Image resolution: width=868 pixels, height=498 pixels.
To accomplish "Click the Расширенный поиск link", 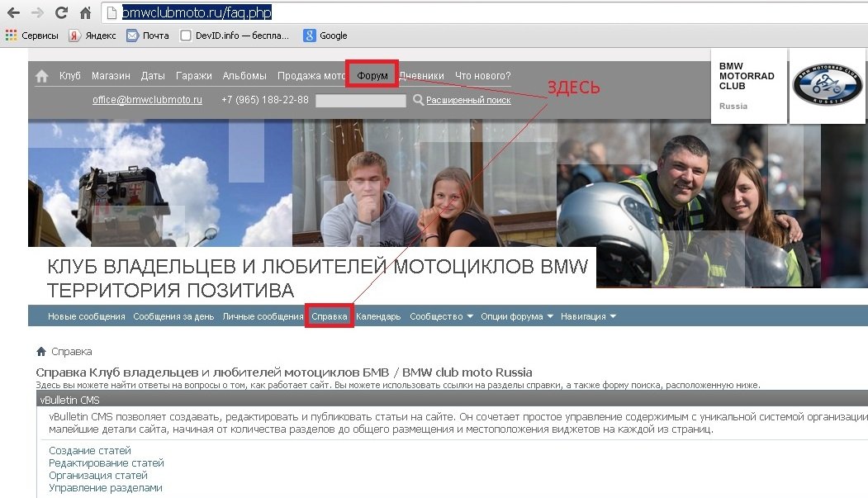I will [x=468, y=100].
